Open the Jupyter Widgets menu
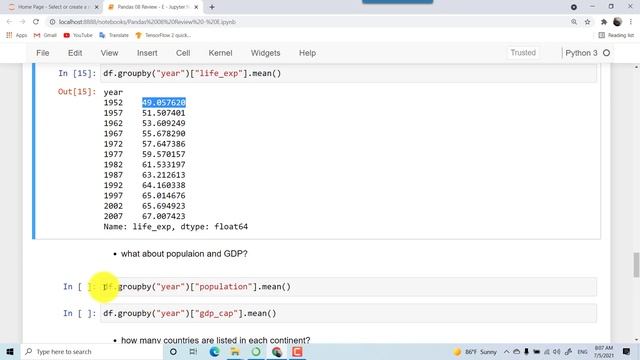 pos(265,53)
